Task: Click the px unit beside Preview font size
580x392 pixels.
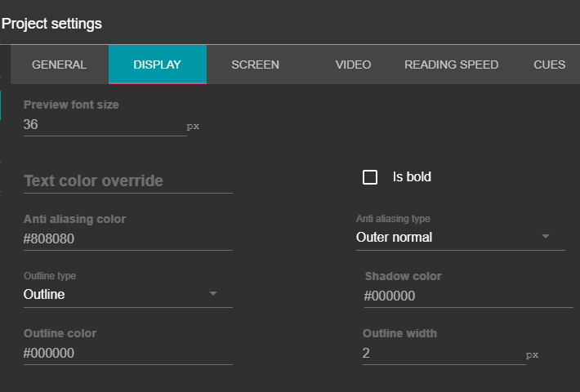Action: tap(193, 127)
